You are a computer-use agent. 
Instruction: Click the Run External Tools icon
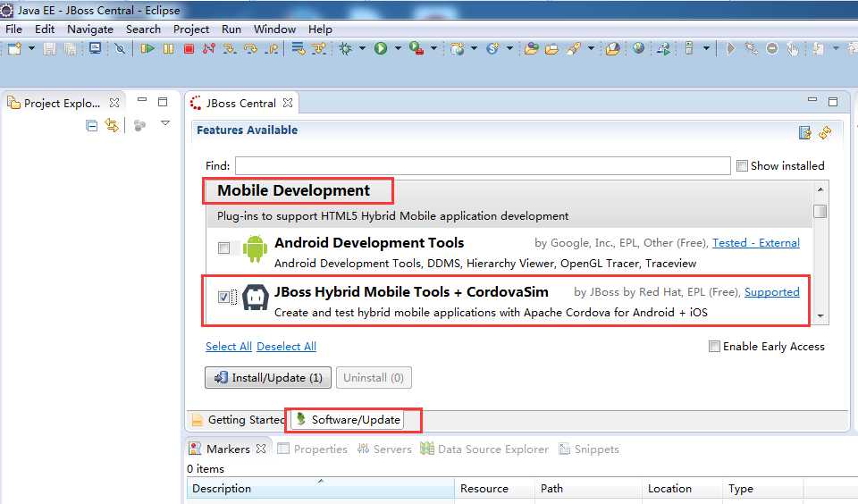coord(416,49)
